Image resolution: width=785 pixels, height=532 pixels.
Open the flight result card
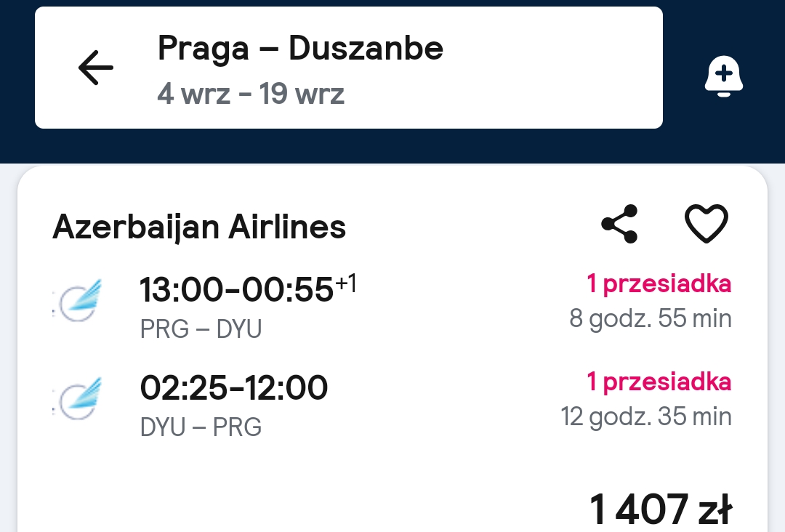pos(392,350)
